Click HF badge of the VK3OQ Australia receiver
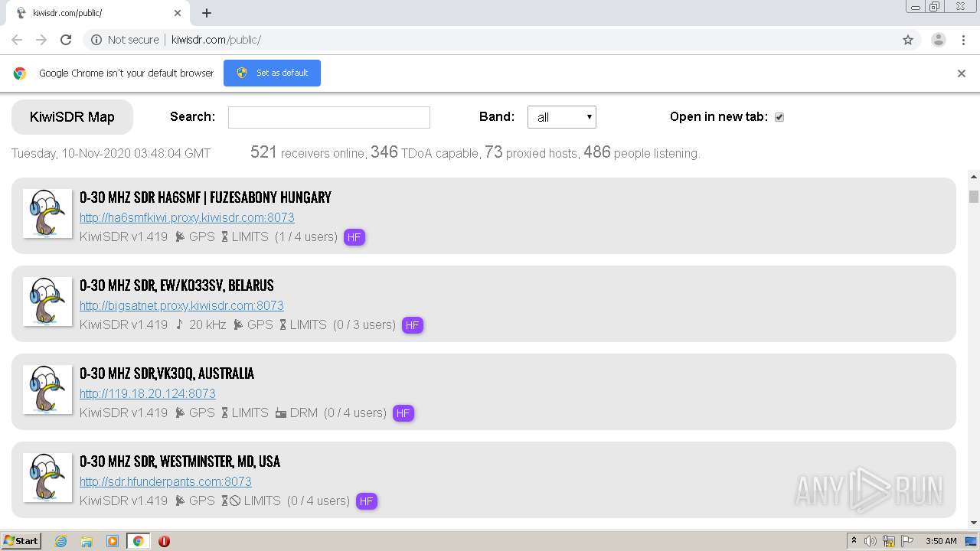Image resolution: width=980 pixels, height=551 pixels. click(x=403, y=413)
